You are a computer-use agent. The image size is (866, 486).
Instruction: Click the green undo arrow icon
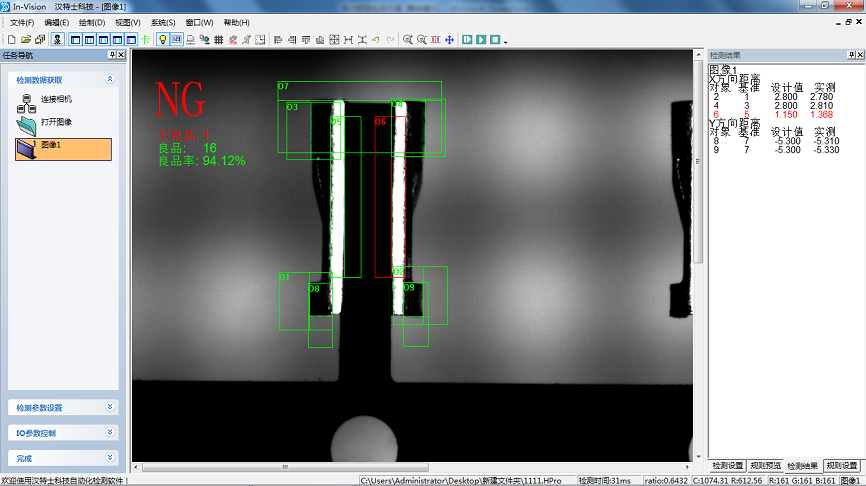[x=376, y=40]
